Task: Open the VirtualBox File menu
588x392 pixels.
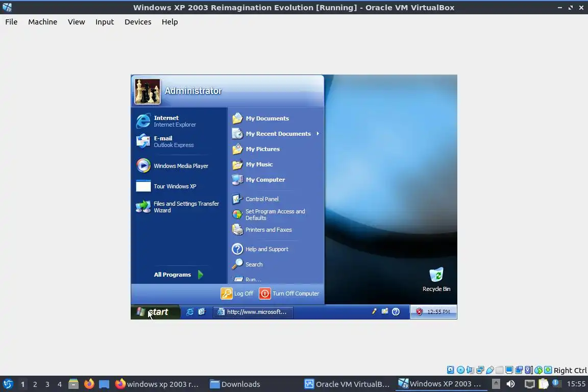Action: coord(11,22)
